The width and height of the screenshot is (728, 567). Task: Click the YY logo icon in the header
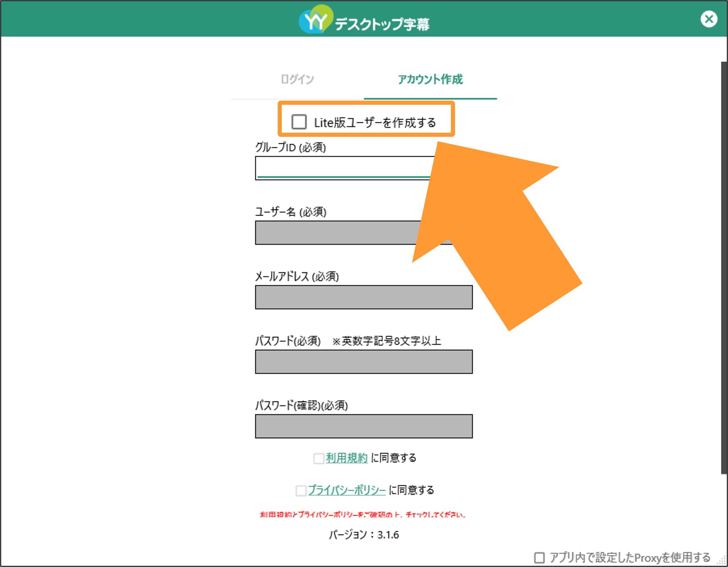tap(316, 19)
